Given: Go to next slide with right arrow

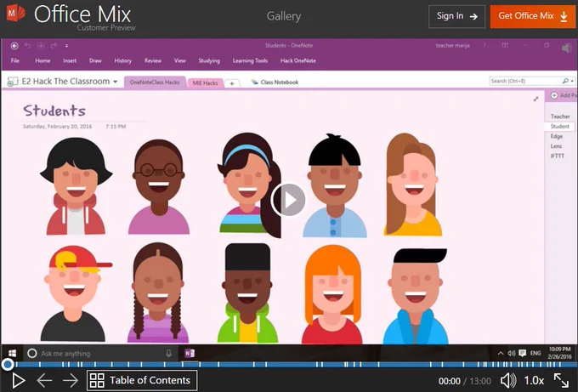Looking at the screenshot, I should point(70,381).
